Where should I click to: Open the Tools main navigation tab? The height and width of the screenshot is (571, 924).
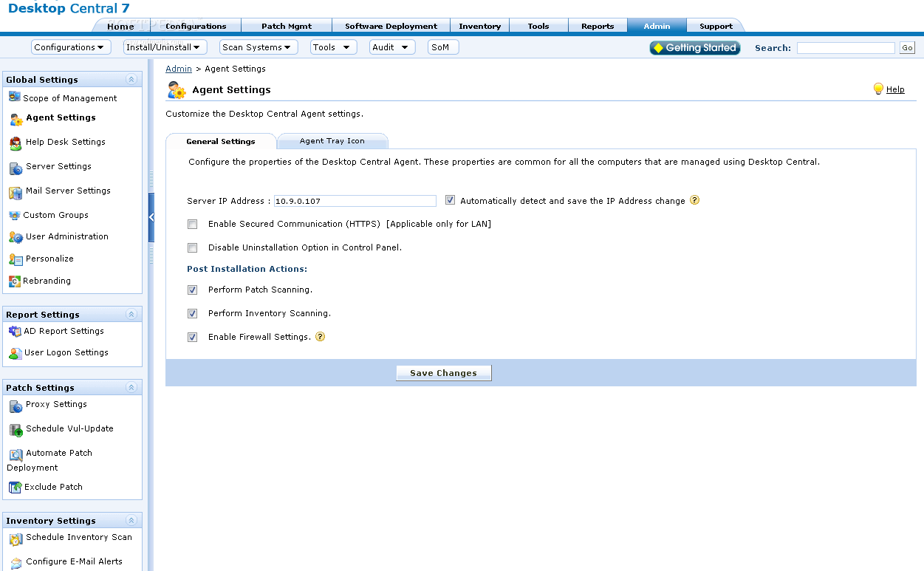[x=538, y=26]
